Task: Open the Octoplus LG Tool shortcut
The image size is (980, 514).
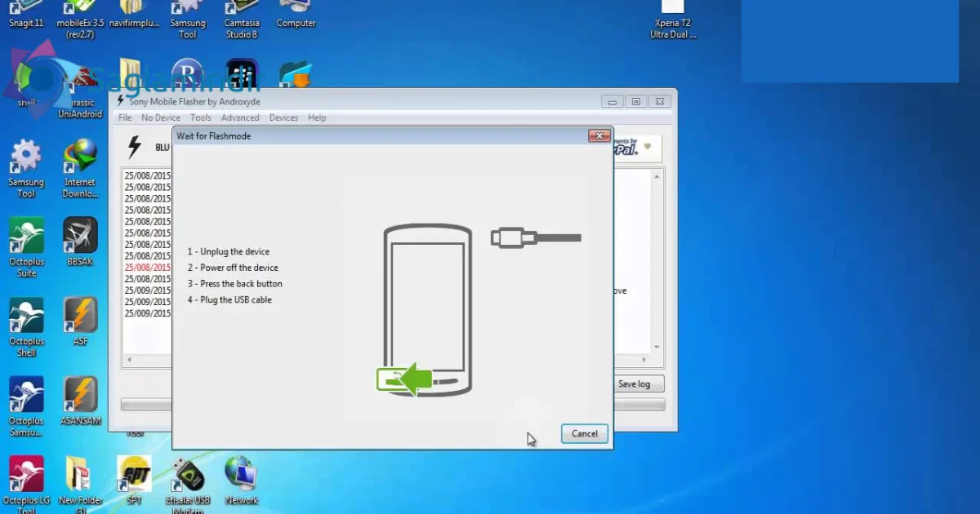Action: (26, 485)
